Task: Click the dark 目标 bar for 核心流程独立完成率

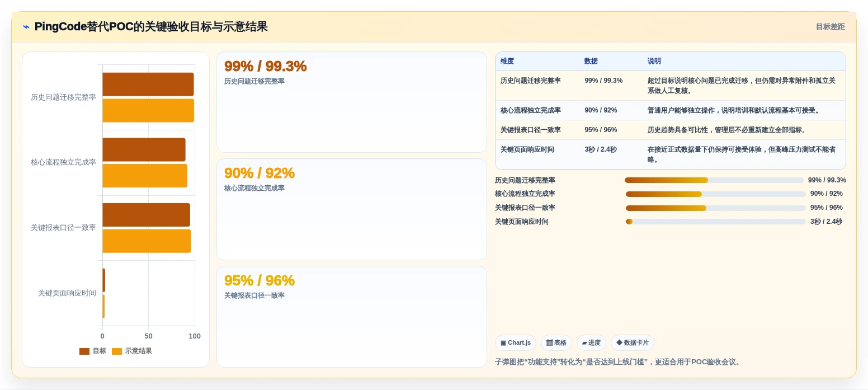Action: 144,149
